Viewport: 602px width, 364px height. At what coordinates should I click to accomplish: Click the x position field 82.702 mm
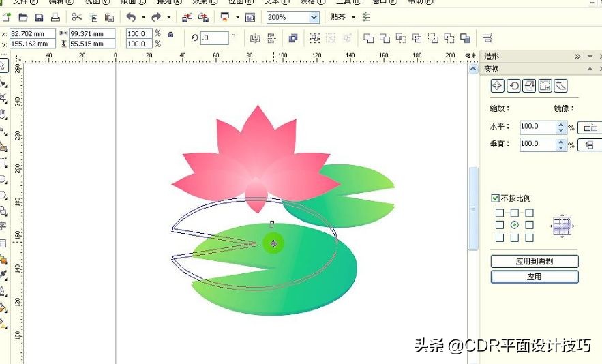(33, 34)
